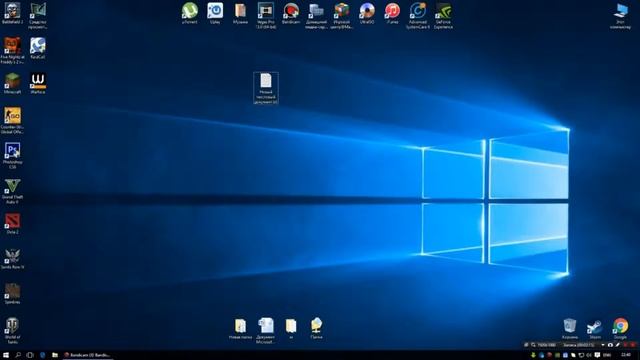Select the Vegas Pro 13.0 shortcut
640x360 pixels.
tap(266, 16)
